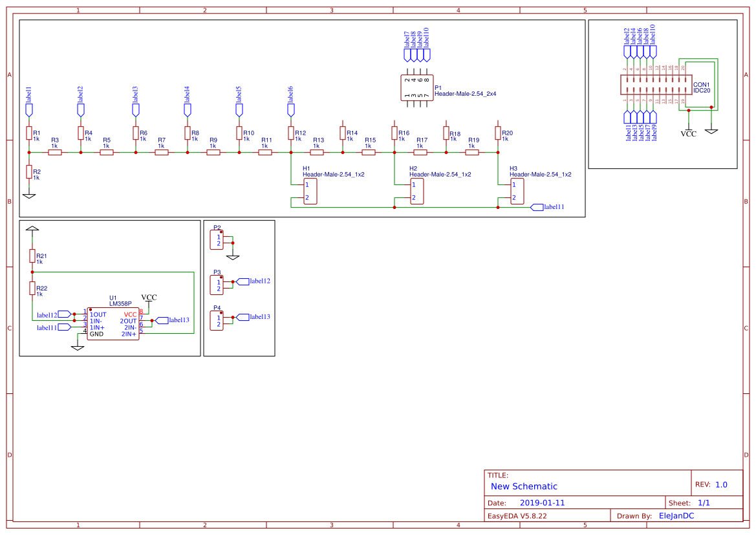Image resolution: width=756 pixels, height=535 pixels.
Task: Select header H2 Header-Male-2.54_1x2
Action: (417, 190)
